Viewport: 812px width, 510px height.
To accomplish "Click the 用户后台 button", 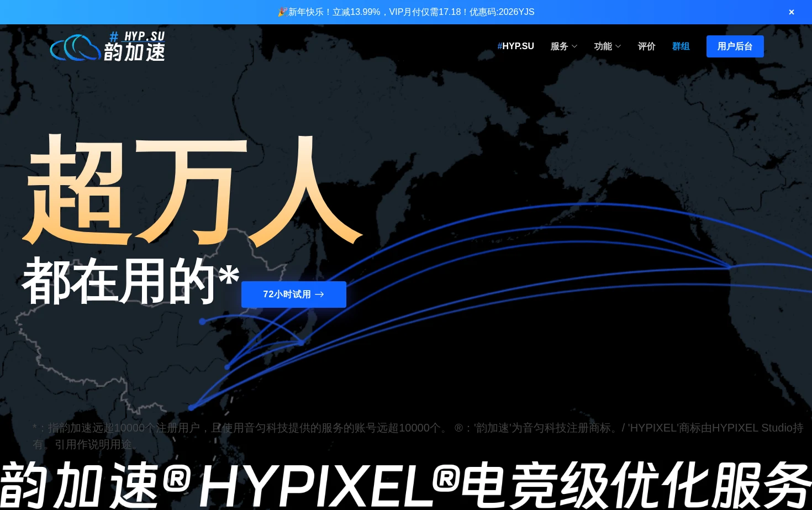I will click(x=735, y=46).
